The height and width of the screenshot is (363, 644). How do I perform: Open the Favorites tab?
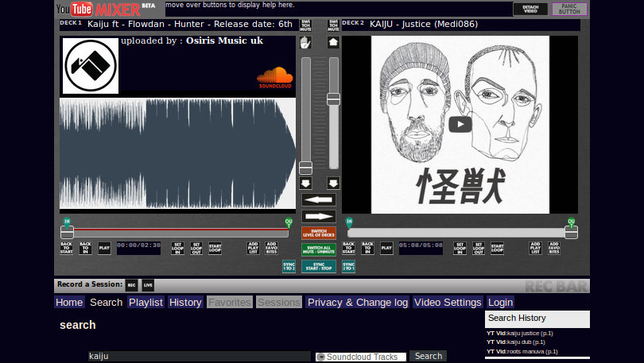point(230,303)
